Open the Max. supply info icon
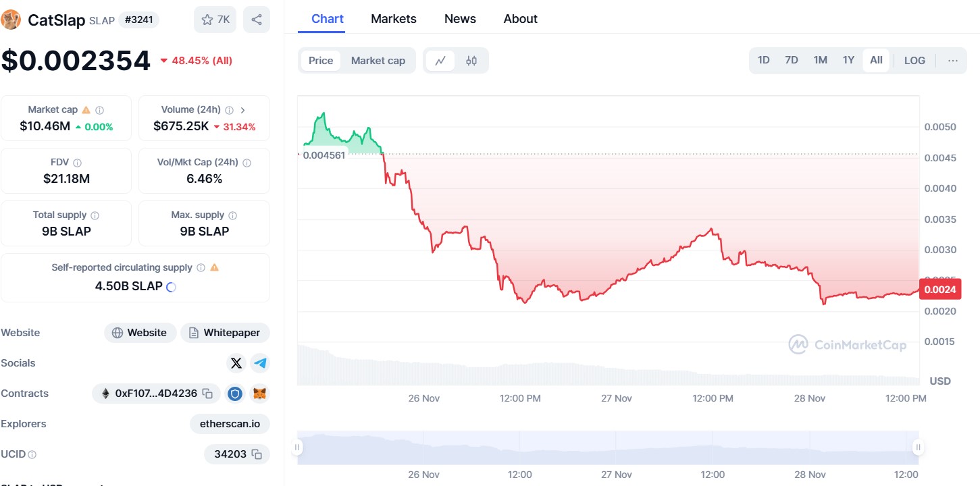Viewport: 980px width, 486px height. tap(232, 215)
